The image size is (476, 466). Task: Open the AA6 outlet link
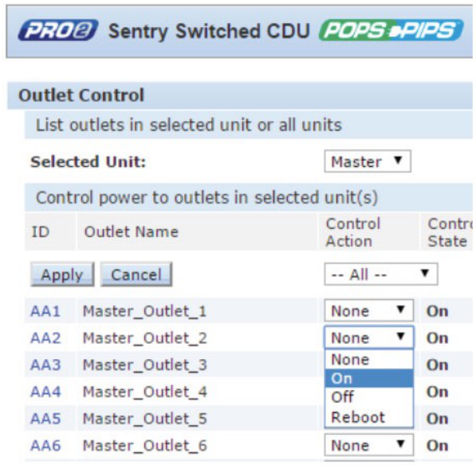point(45,445)
